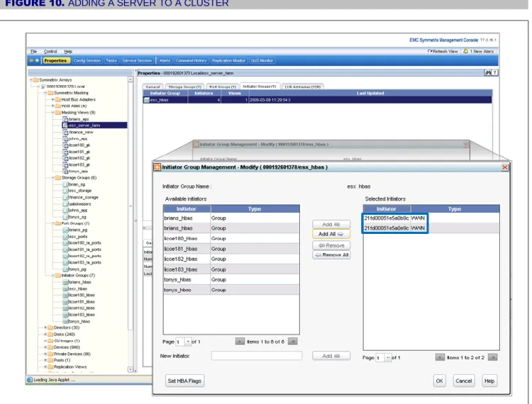Click the Remove All button

331,255
